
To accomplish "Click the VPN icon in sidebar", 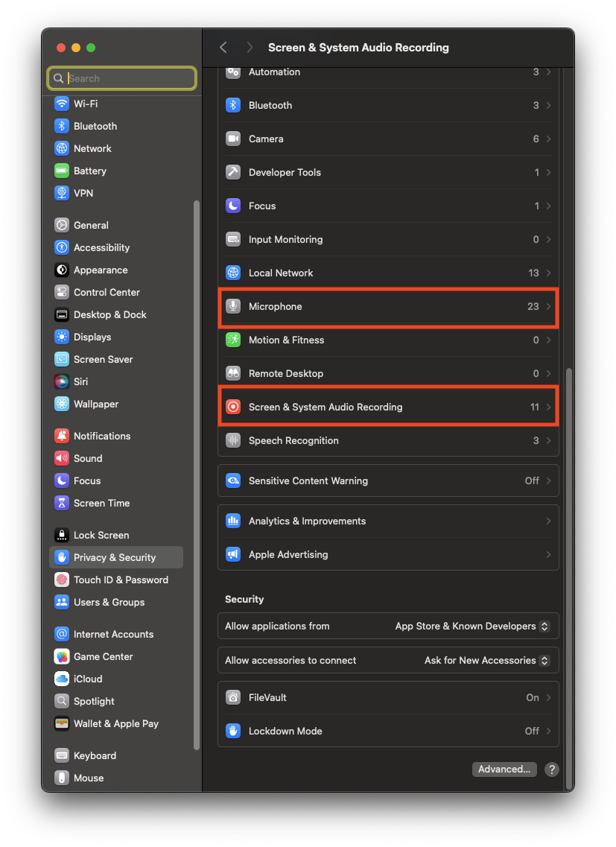I will point(62,193).
